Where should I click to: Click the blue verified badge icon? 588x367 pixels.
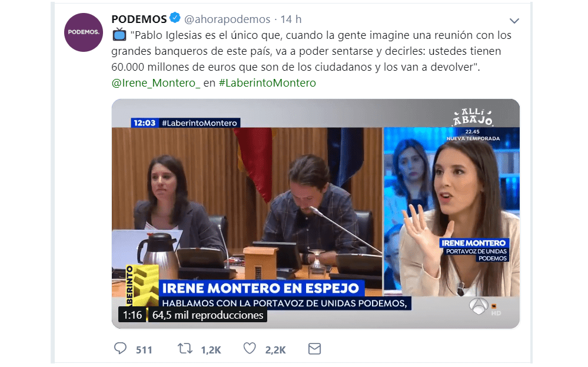[175, 18]
